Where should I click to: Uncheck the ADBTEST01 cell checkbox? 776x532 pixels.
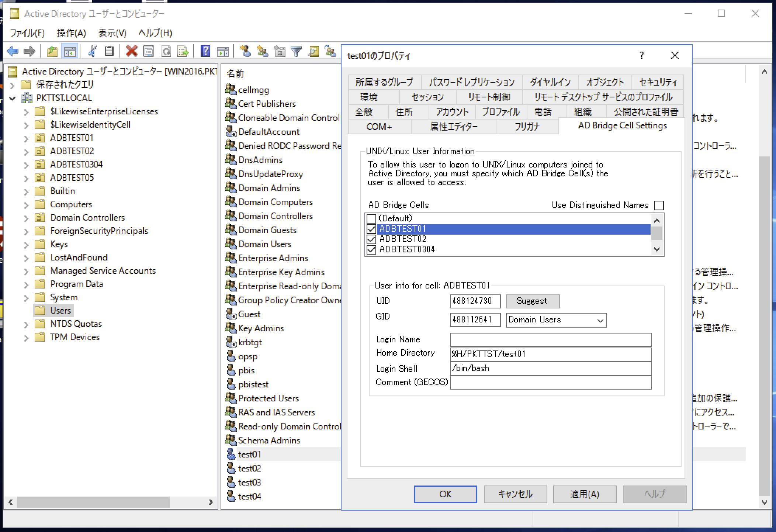pos(371,229)
